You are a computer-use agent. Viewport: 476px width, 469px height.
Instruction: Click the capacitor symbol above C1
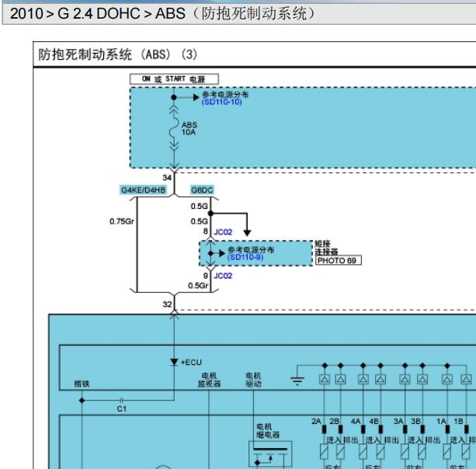click(x=121, y=401)
